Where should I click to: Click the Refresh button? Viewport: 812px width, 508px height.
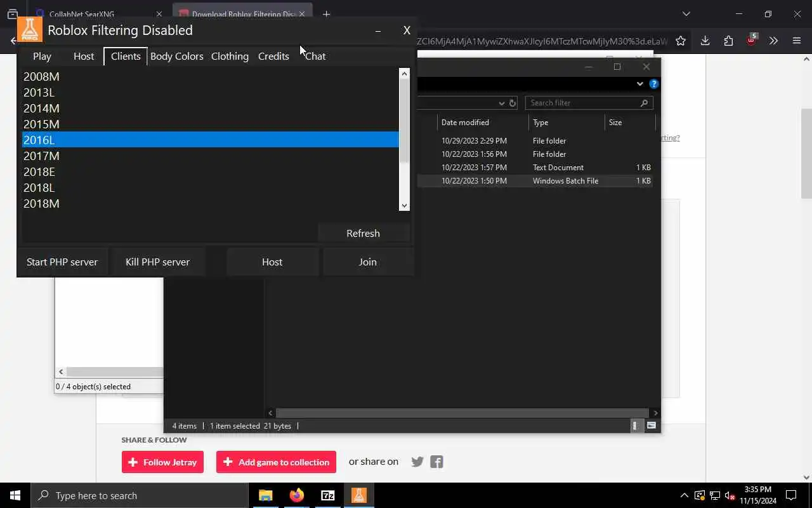pyautogui.click(x=363, y=233)
